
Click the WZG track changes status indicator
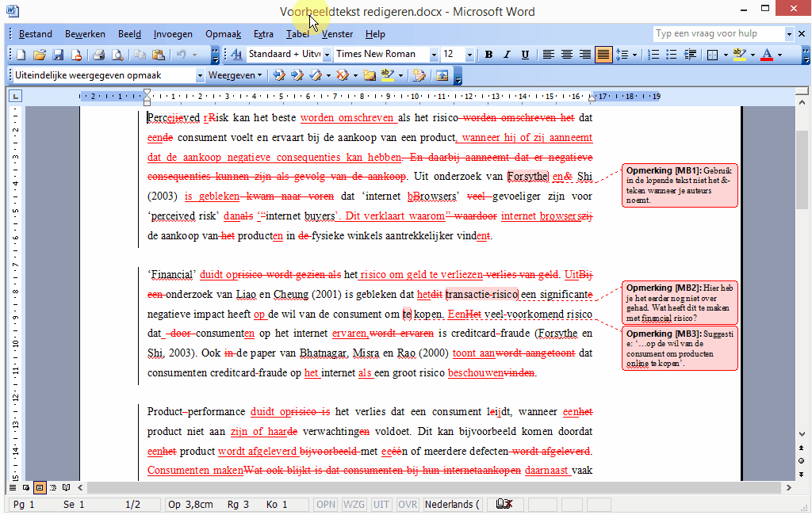click(354, 504)
